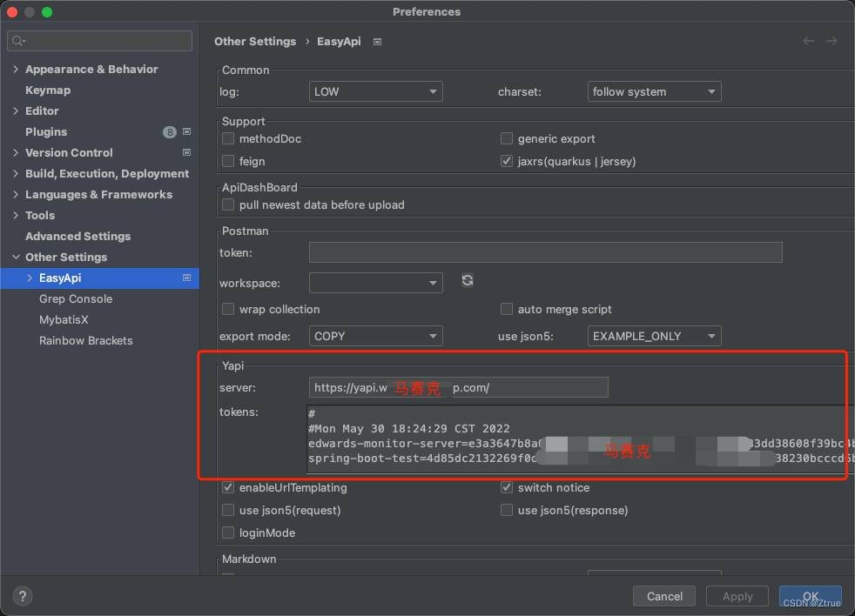Open the charset dropdown follow system
Screen dimensions: 855x616
coord(655,91)
